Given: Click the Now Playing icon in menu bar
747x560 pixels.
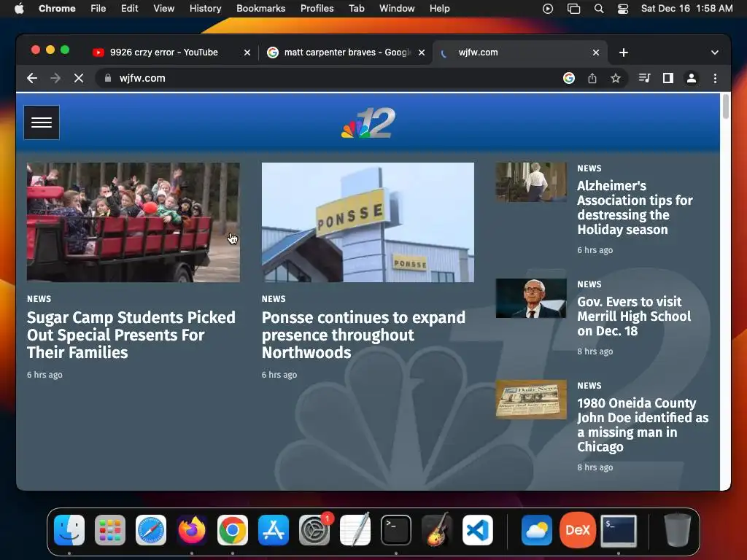Looking at the screenshot, I should click(548, 8).
